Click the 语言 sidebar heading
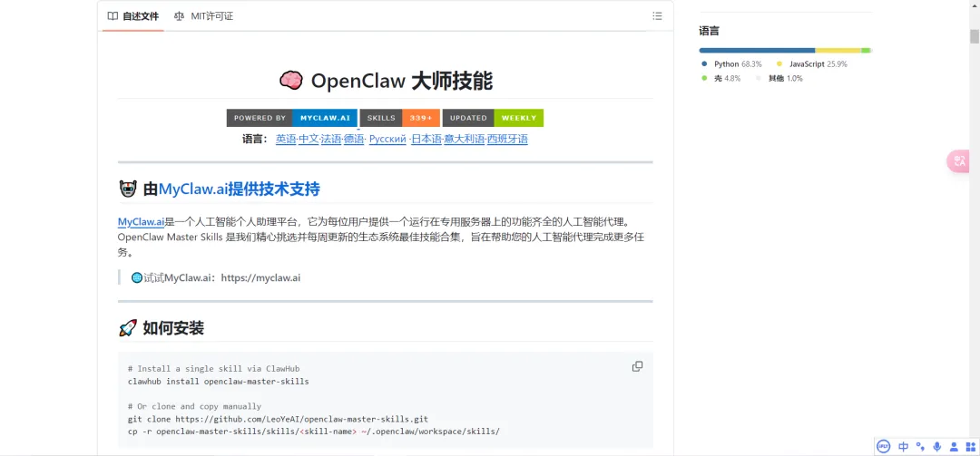Screen dimensions: 980x456 (709, 31)
